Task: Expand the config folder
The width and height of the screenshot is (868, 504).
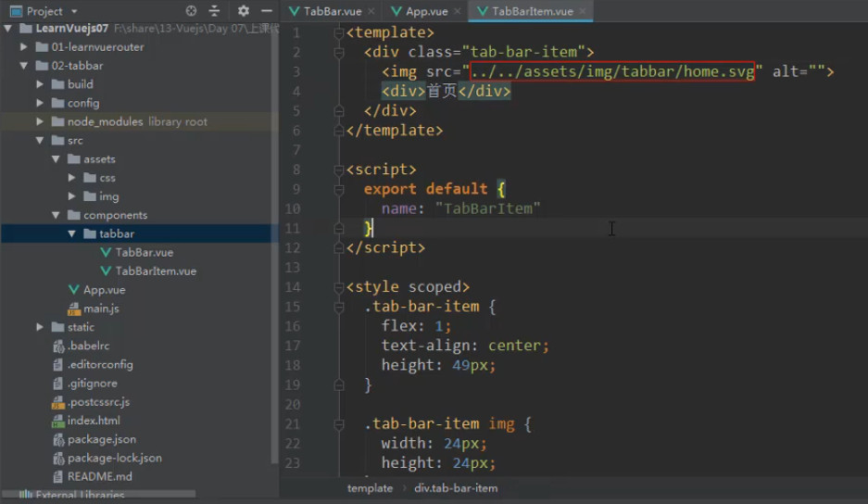Action: [x=40, y=103]
